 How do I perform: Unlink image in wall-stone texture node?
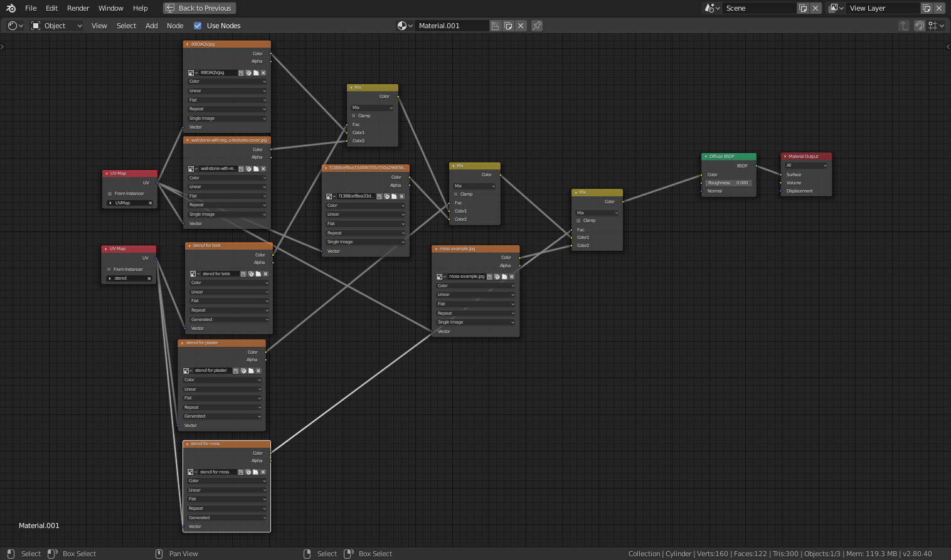(263, 169)
